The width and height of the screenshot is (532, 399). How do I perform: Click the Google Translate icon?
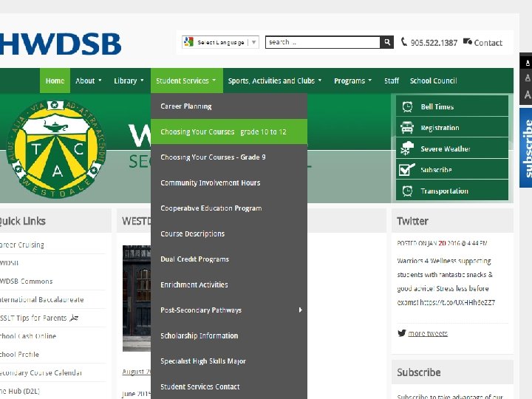[x=188, y=42]
